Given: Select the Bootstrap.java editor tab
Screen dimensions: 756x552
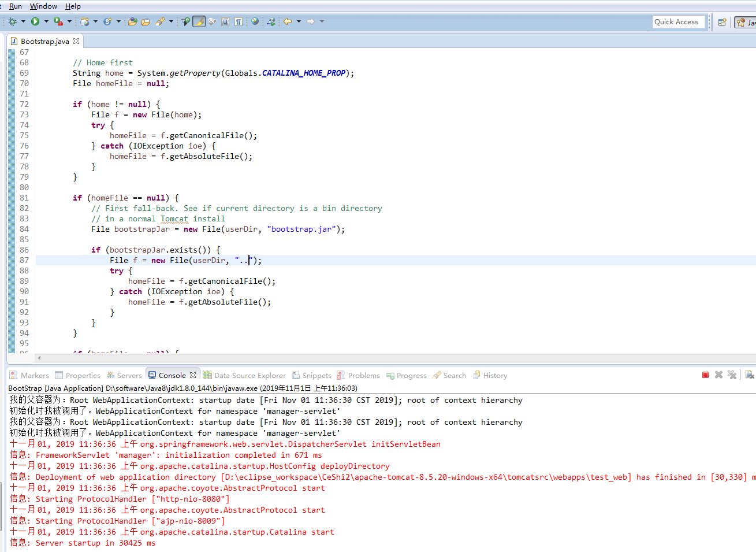Looking at the screenshot, I should [x=44, y=41].
